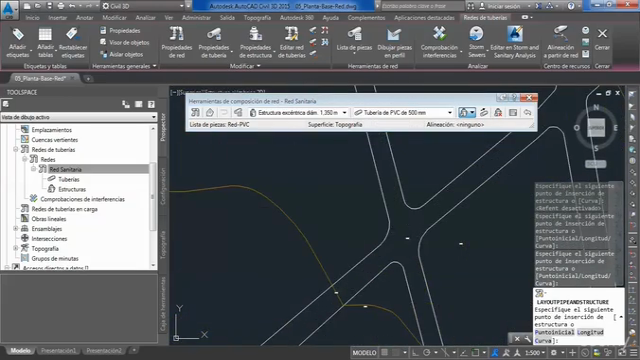Select Tuberías tree item
Image resolution: width=640 pixels, height=360 pixels.
point(69,179)
